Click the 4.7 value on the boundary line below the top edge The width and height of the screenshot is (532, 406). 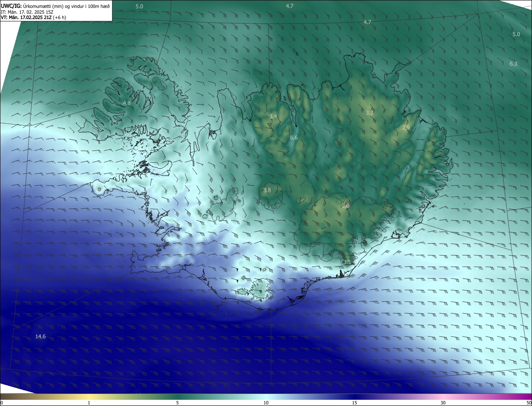tap(367, 22)
